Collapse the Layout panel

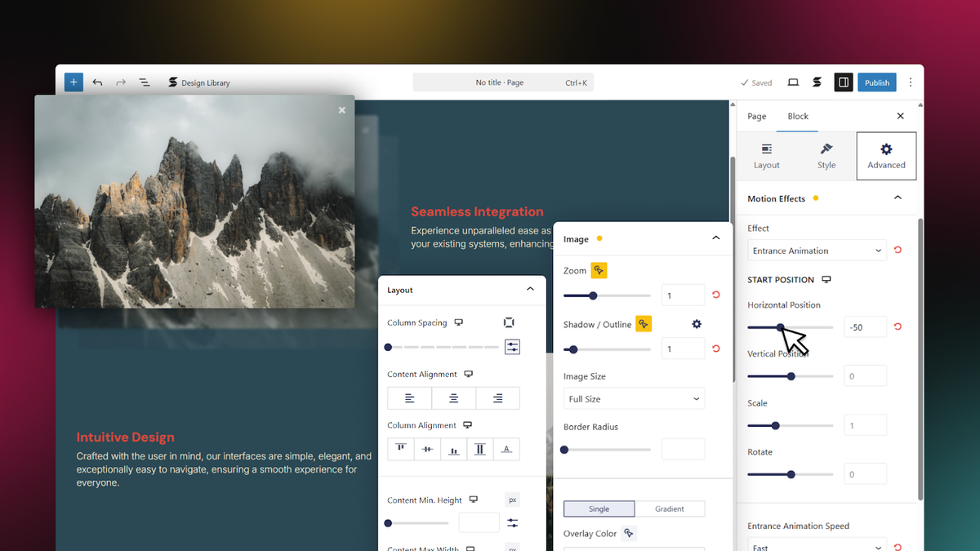(x=532, y=289)
